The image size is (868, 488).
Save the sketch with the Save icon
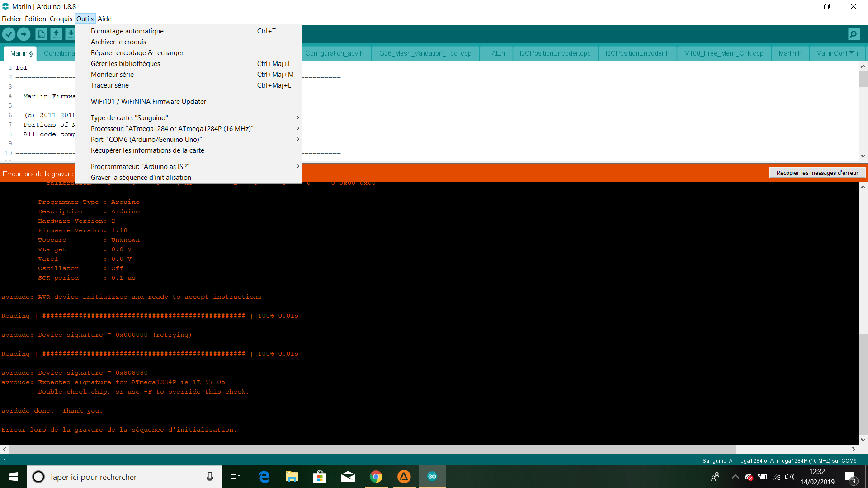click(x=70, y=34)
